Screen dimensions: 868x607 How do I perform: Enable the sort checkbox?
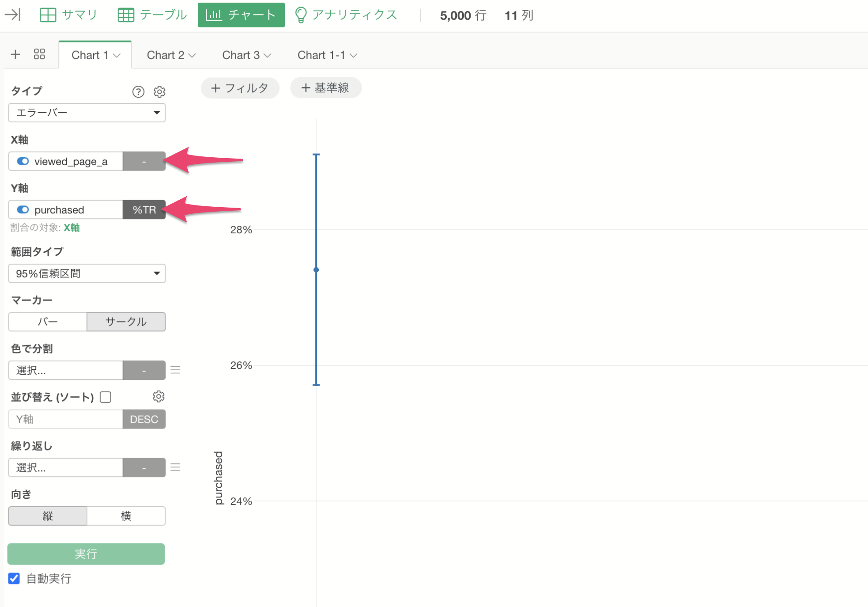click(x=106, y=397)
